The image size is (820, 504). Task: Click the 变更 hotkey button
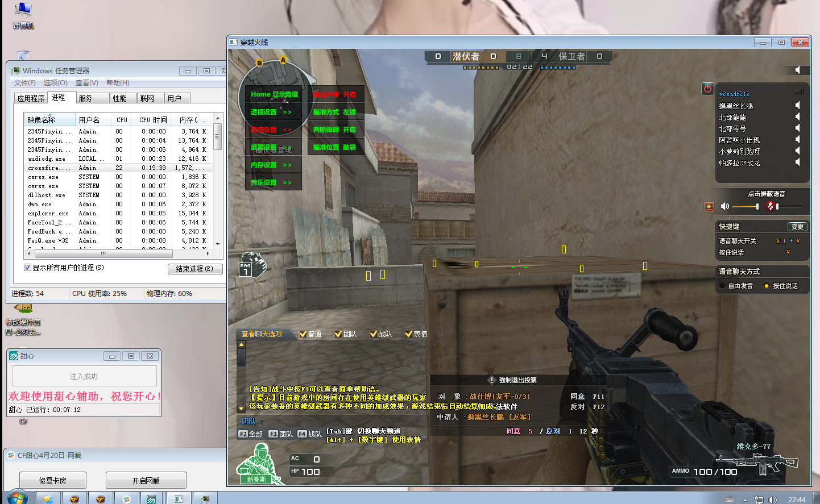point(797,227)
